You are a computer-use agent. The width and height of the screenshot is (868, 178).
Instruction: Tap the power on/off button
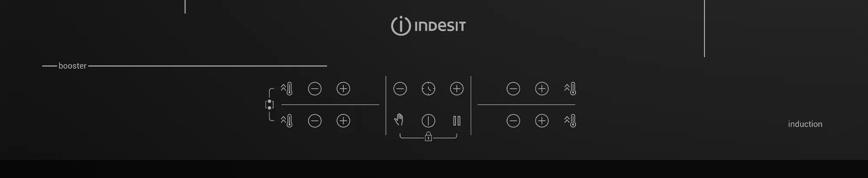tap(428, 121)
